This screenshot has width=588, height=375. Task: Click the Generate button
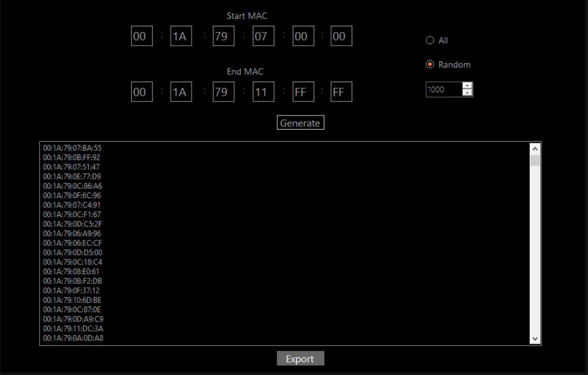click(300, 123)
